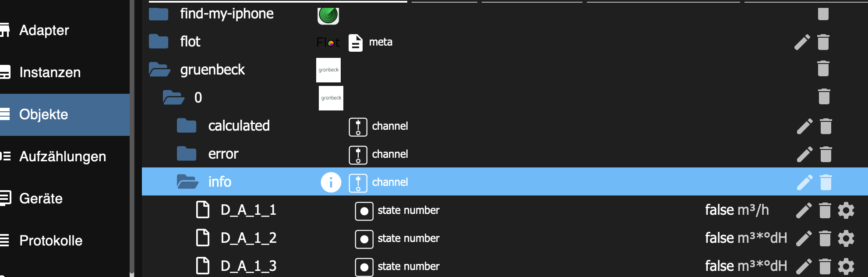Click the info channel's blue info icon
Image resolution: width=868 pixels, height=277 pixels.
[x=331, y=182]
